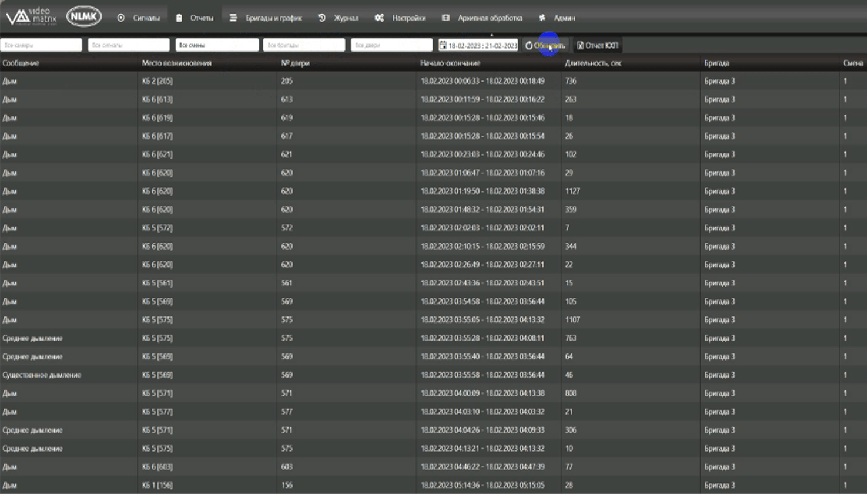Click the Журнал history icon
The width and height of the screenshot is (868, 495).
[322, 18]
